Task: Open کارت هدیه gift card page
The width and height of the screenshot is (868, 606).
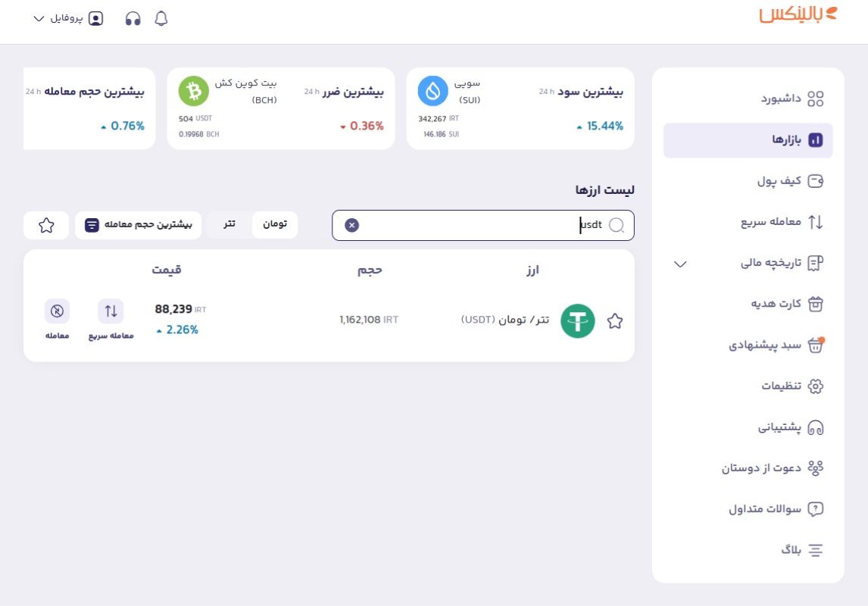Action: pyautogui.click(x=748, y=304)
